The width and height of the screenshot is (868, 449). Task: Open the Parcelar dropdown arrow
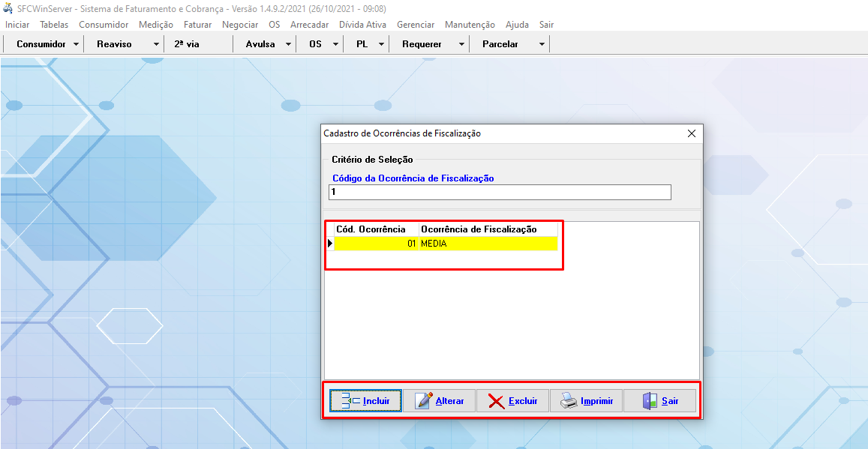pos(540,43)
